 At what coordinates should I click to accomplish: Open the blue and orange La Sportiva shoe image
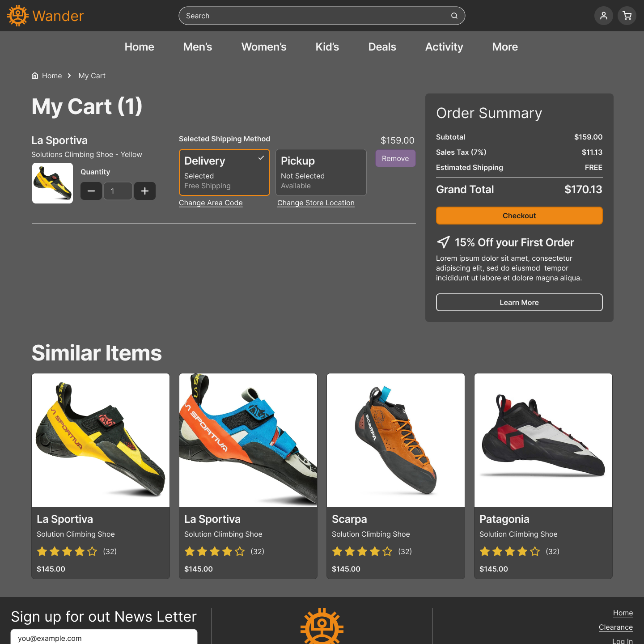[x=248, y=440]
